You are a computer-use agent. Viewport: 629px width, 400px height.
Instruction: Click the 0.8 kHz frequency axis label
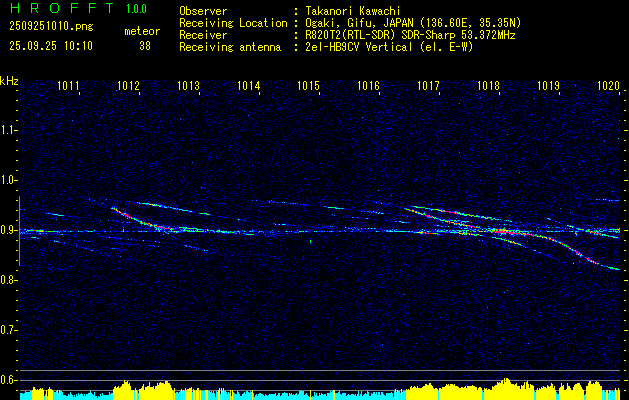(8, 280)
